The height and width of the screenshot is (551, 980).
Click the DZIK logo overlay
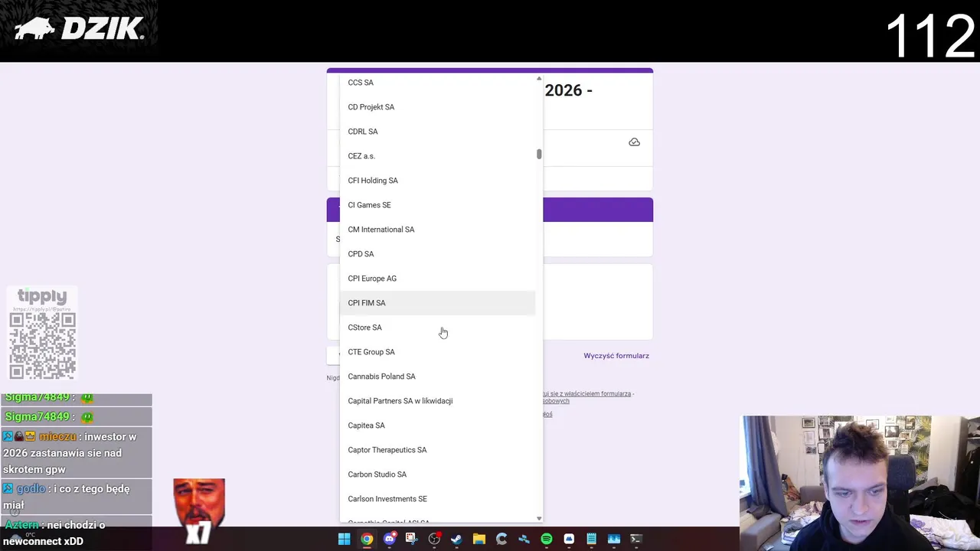click(79, 29)
